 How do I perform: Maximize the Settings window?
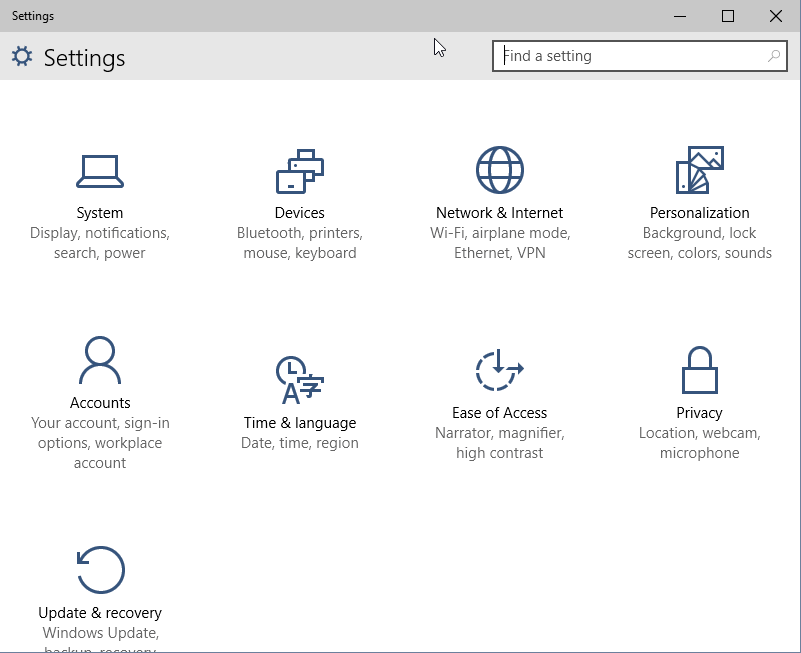pyautogui.click(x=728, y=16)
